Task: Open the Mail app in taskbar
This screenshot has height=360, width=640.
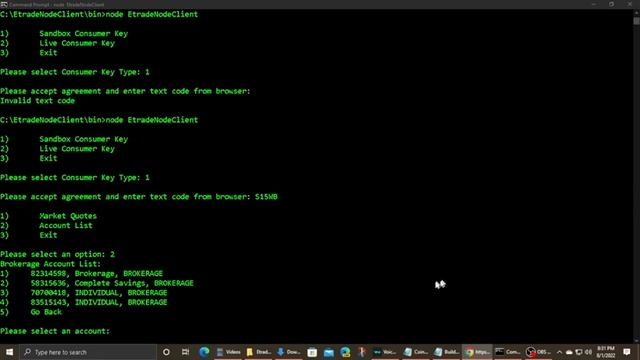Action: pos(329,352)
